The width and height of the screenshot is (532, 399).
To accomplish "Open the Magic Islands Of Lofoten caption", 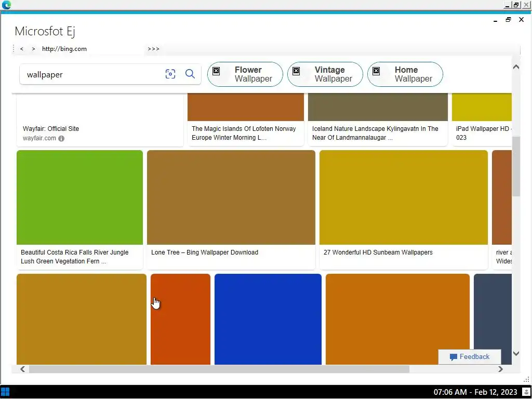I will tap(244, 133).
